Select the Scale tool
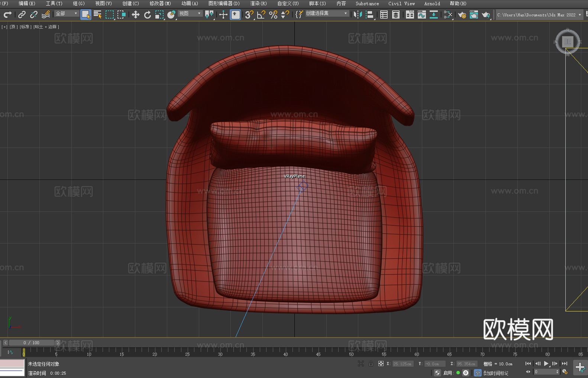The image size is (588, 378). click(x=159, y=14)
